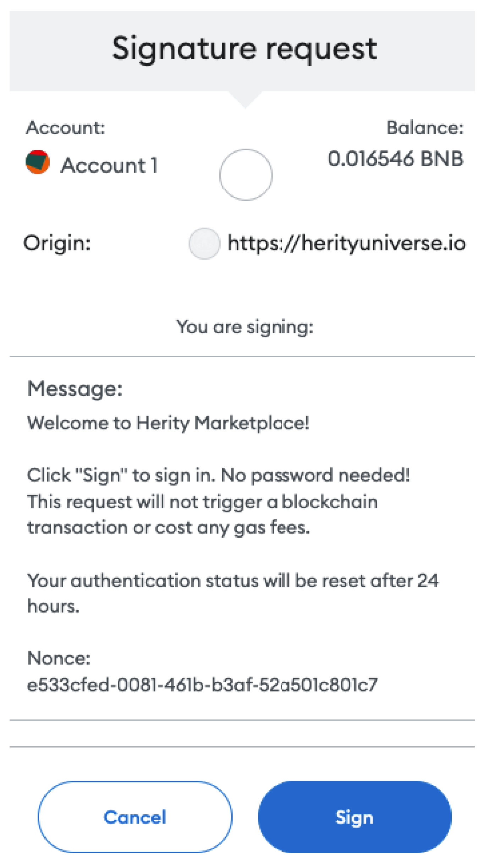Click the 0.016546 BNB balance value

tap(395, 159)
